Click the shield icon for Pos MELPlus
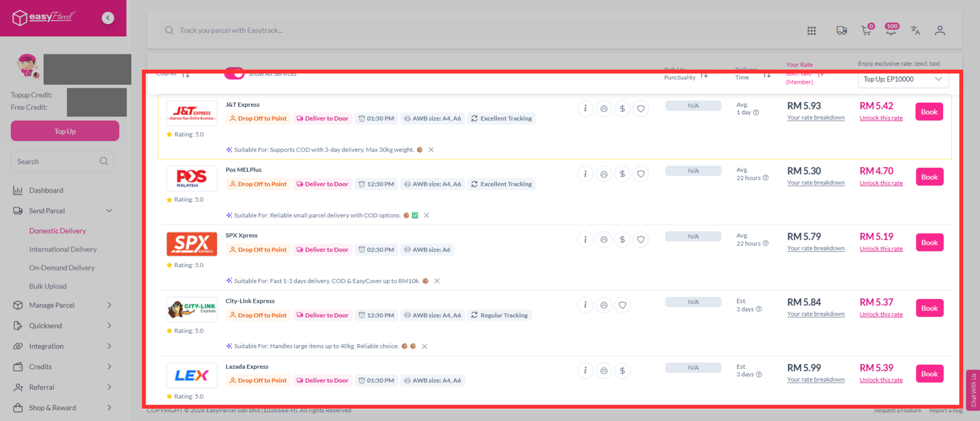 pyautogui.click(x=641, y=174)
